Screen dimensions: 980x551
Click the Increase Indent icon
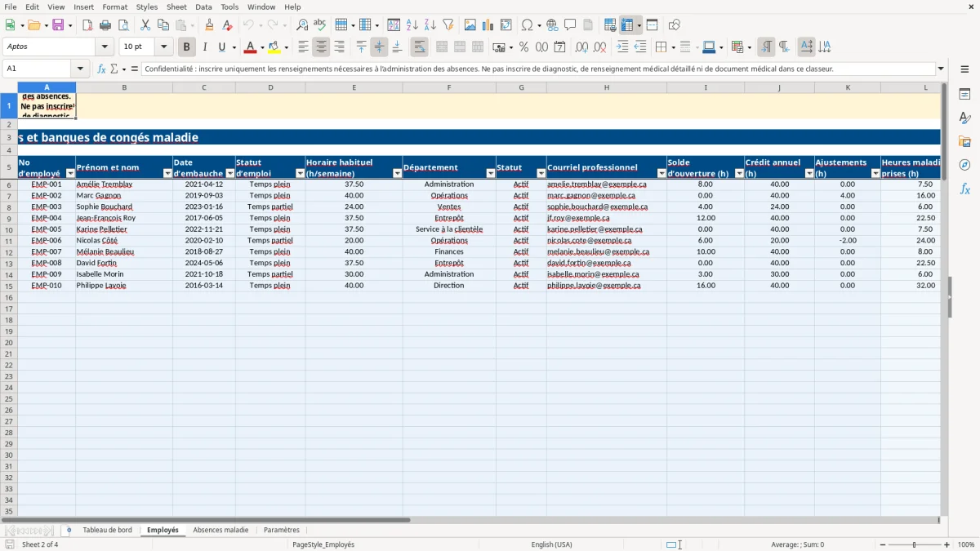(622, 47)
